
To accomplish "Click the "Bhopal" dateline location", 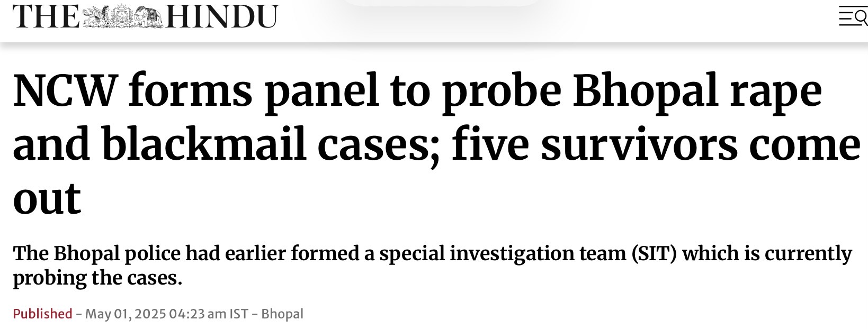I will 282,314.
